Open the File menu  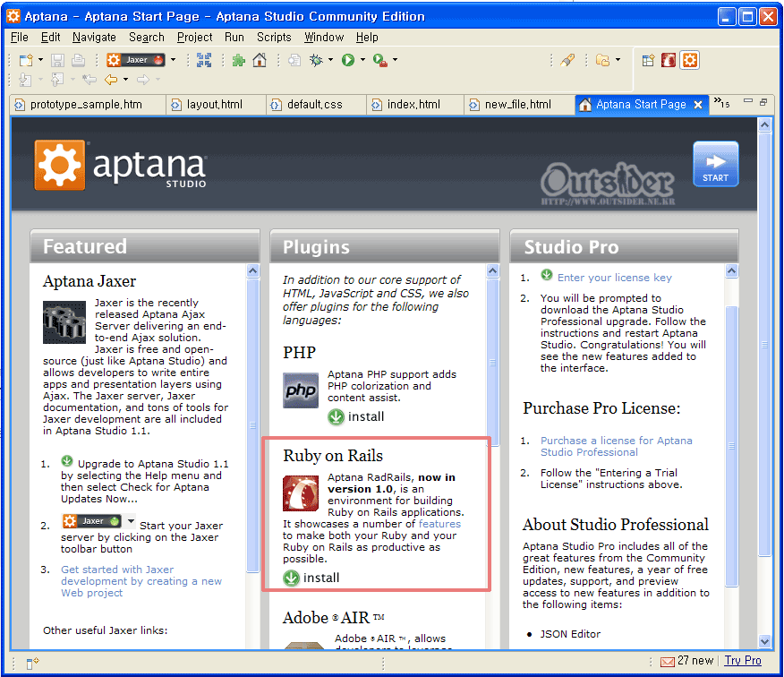(x=20, y=37)
